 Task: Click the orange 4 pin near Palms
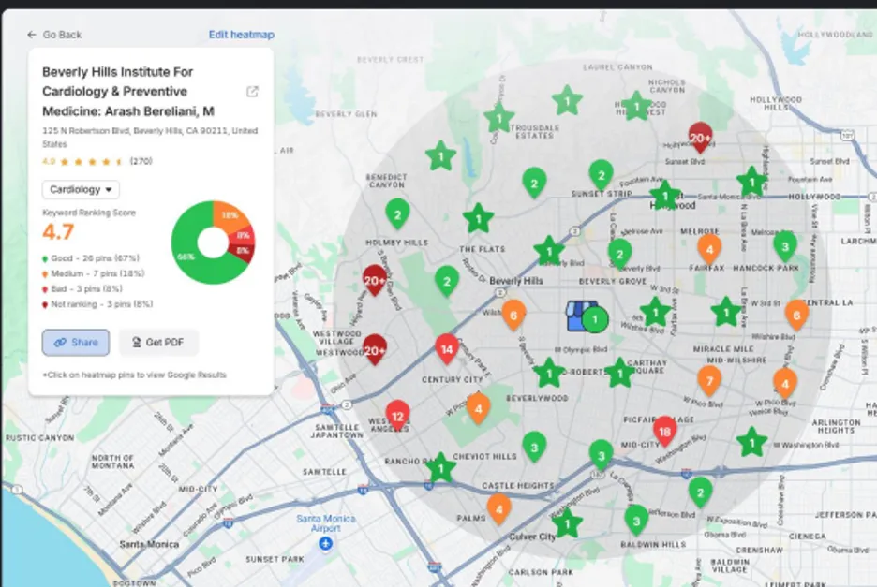[x=498, y=509]
